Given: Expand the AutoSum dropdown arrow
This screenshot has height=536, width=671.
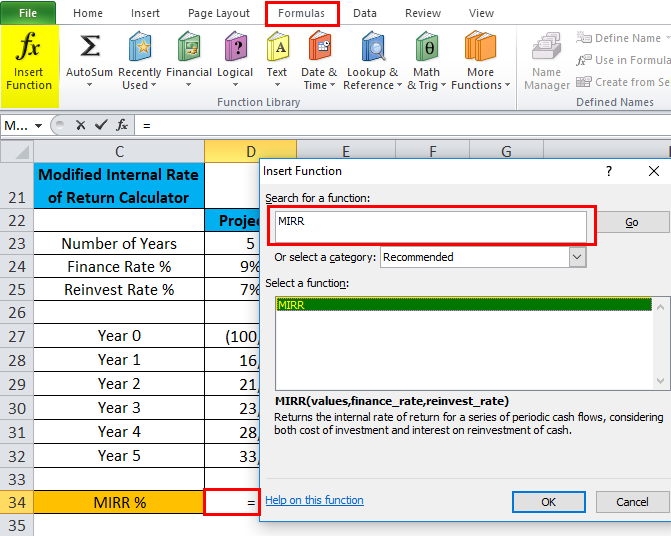Looking at the screenshot, I should click(x=89, y=85).
